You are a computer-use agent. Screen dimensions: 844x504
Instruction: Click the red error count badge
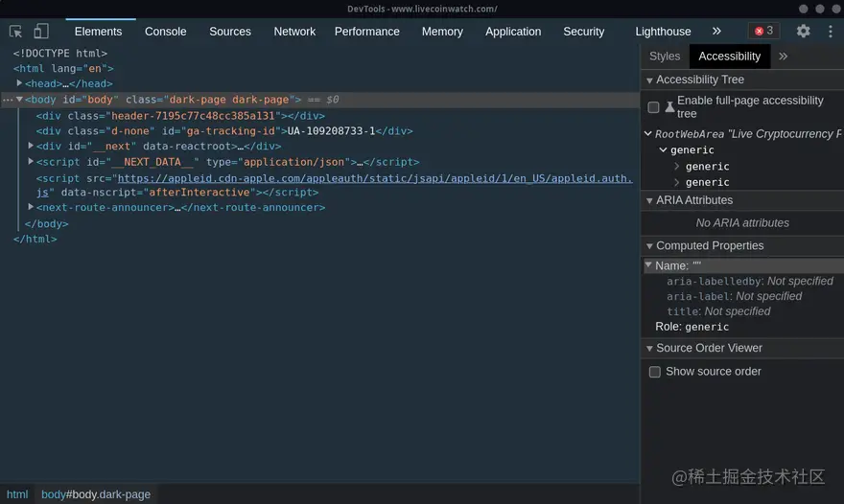pyautogui.click(x=763, y=31)
